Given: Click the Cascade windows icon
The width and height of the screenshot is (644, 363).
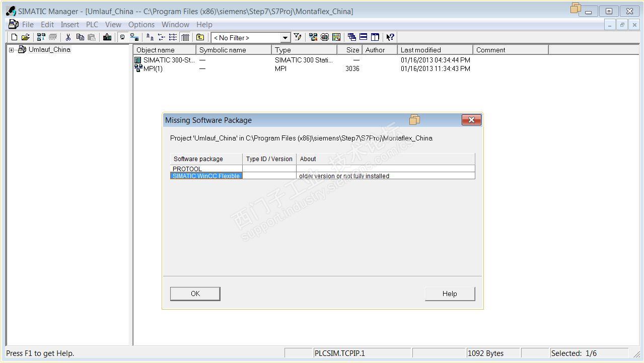Looking at the screenshot, I should point(352,37).
